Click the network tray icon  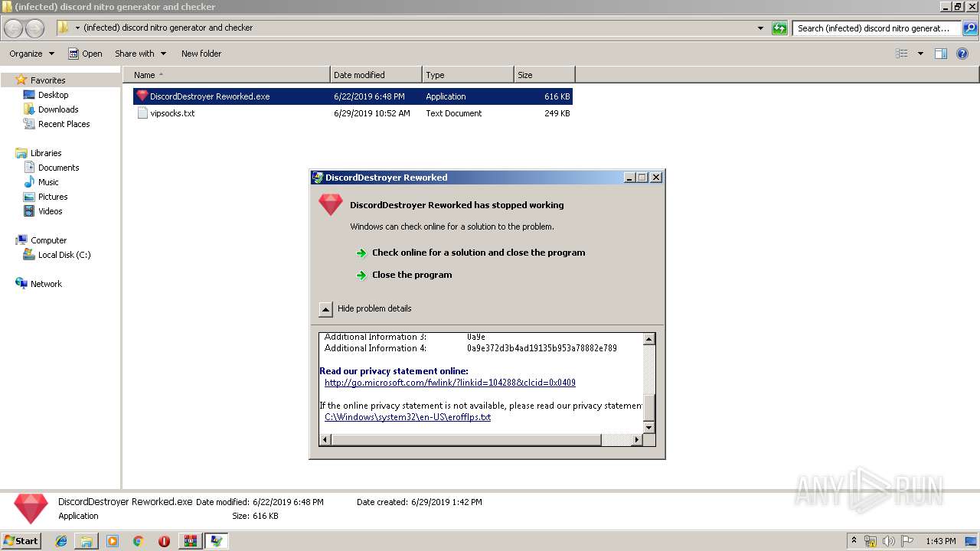pos(871,541)
